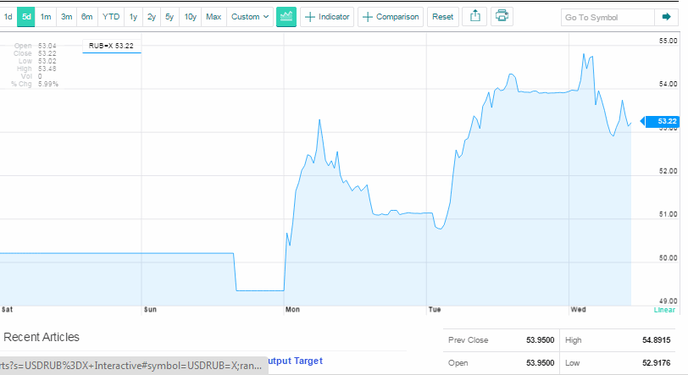
Task: Click the print chart icon
Action: coord(502,17)
